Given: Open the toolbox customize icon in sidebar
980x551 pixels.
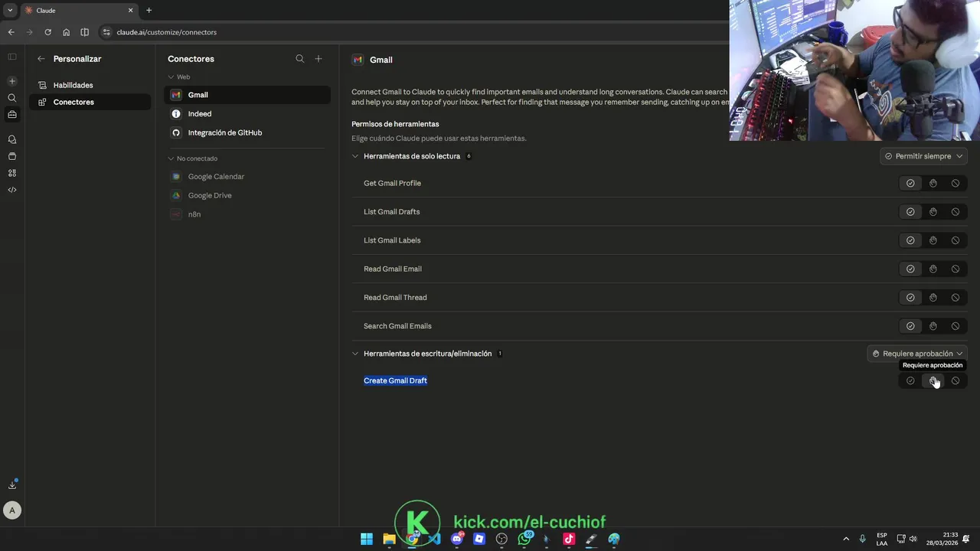Looking at the screenshot, I should point(11,115).
